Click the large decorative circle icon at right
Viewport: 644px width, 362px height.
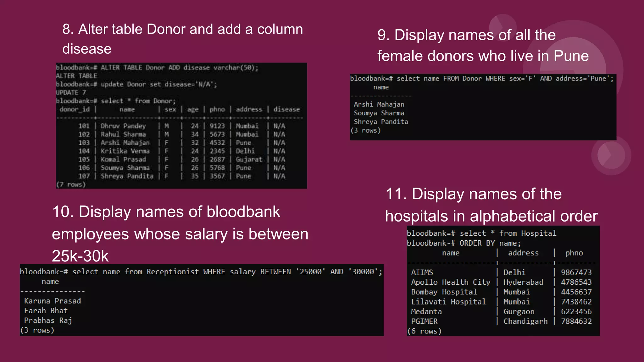click(611, 155)
